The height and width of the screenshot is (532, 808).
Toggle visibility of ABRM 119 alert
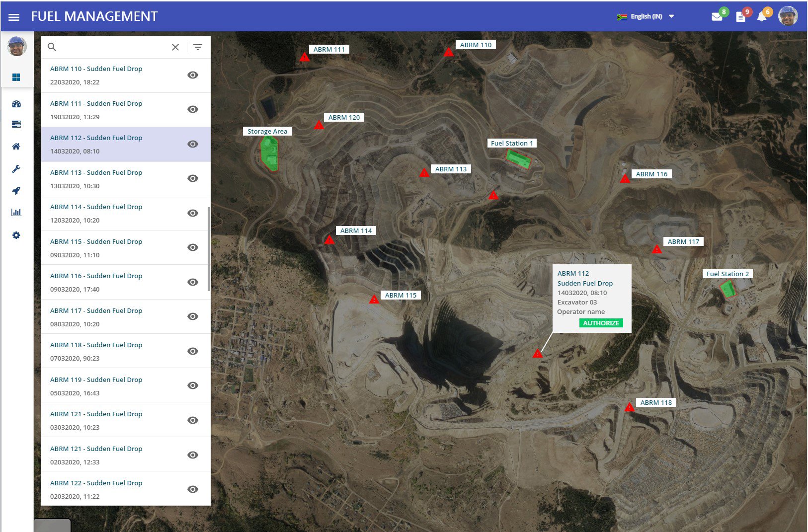193,385
